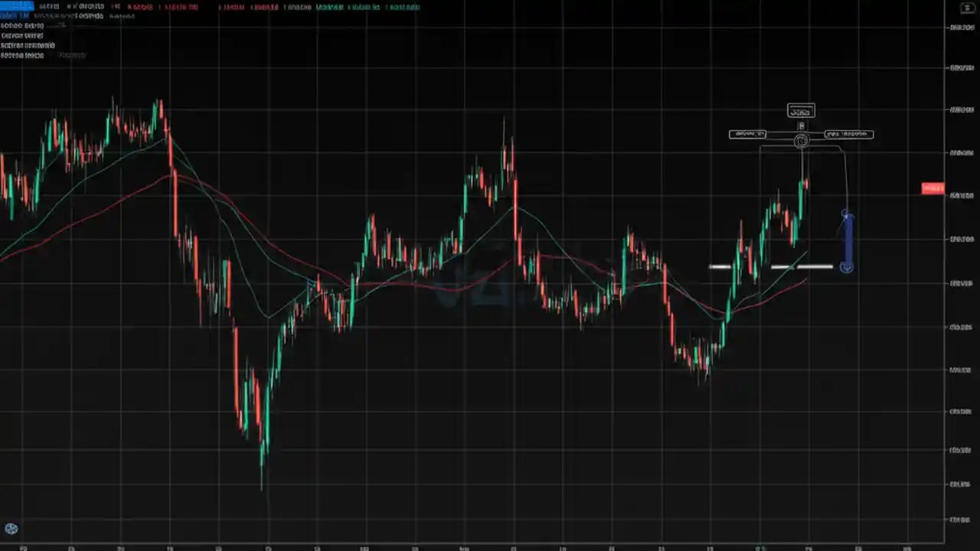Click the take-profit price label right of the position tool
Screen dimensions: 980x551
[848, 134]
